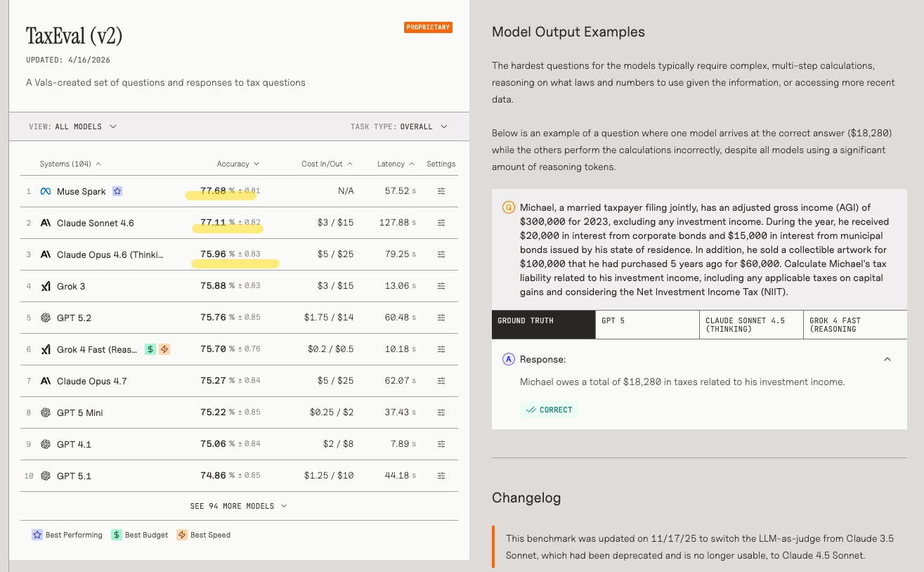
Task: Open settings icon for Grok 3 row
Action: (x=441, y=286)
